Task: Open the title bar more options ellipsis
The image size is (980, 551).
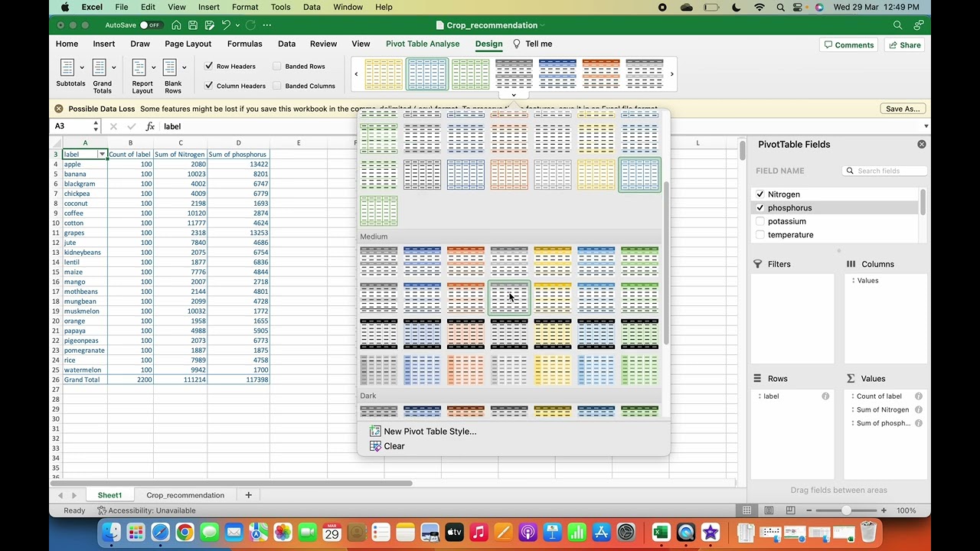Action: (267, 25)
